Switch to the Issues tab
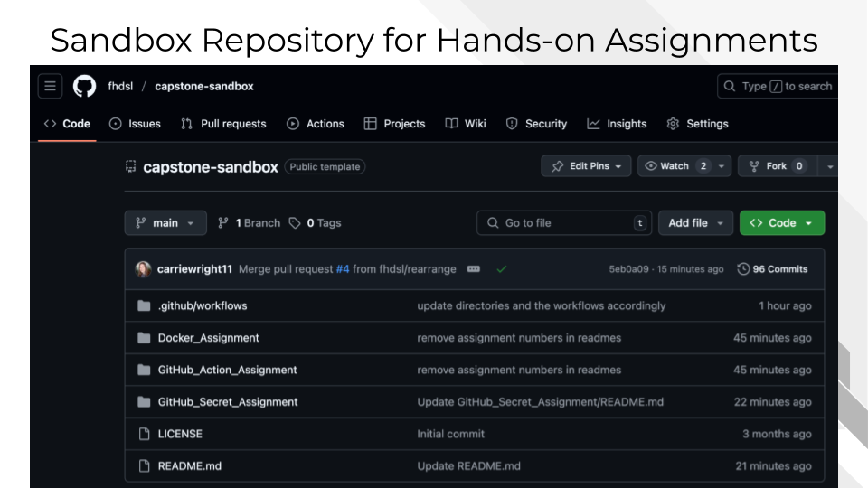Screen dimensions: 868x488 (135, 124)
